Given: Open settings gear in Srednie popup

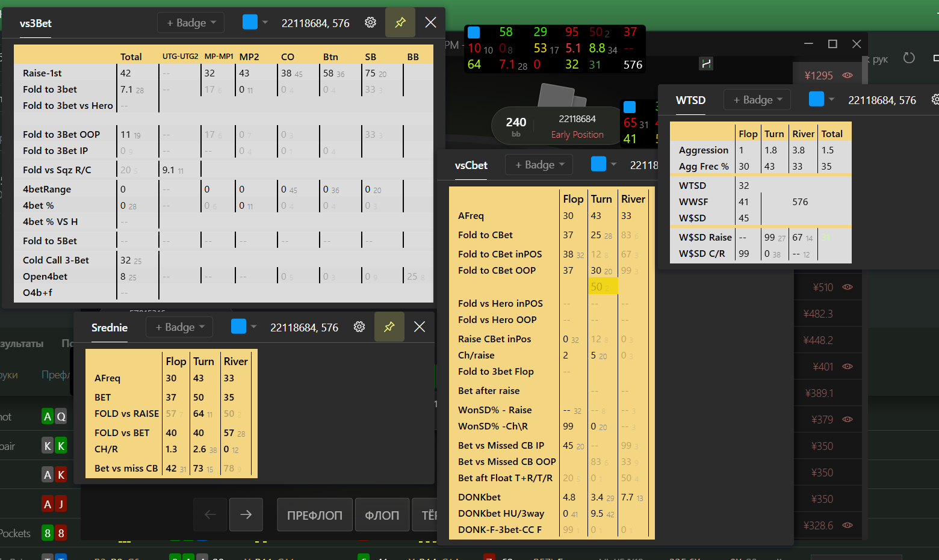Looking at the screenshot, I should click(x=359, y=327).
